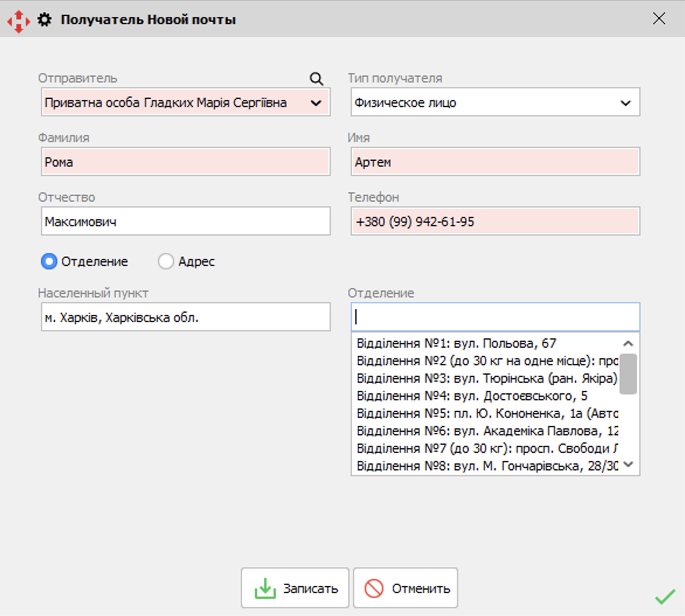Open the Тип получателя dropdown
The height and width of the screenshot is (616, 685).
point(496,102)
